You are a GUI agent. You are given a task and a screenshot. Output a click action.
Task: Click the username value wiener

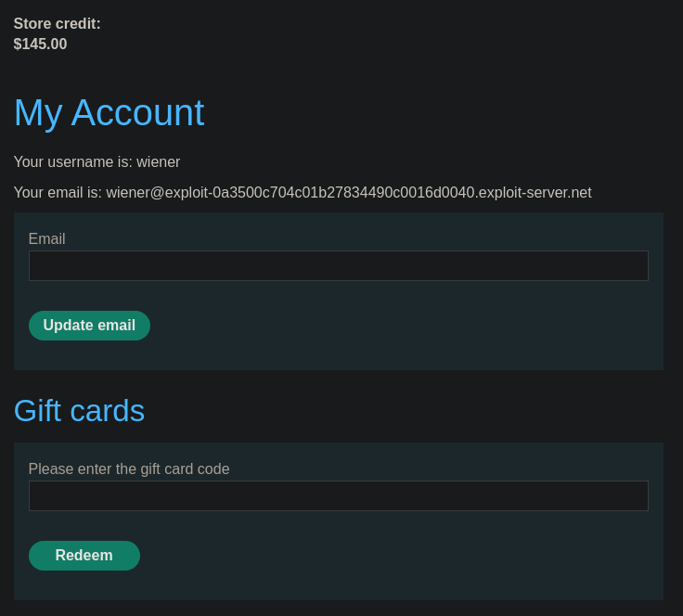click(x=158, y=162)
